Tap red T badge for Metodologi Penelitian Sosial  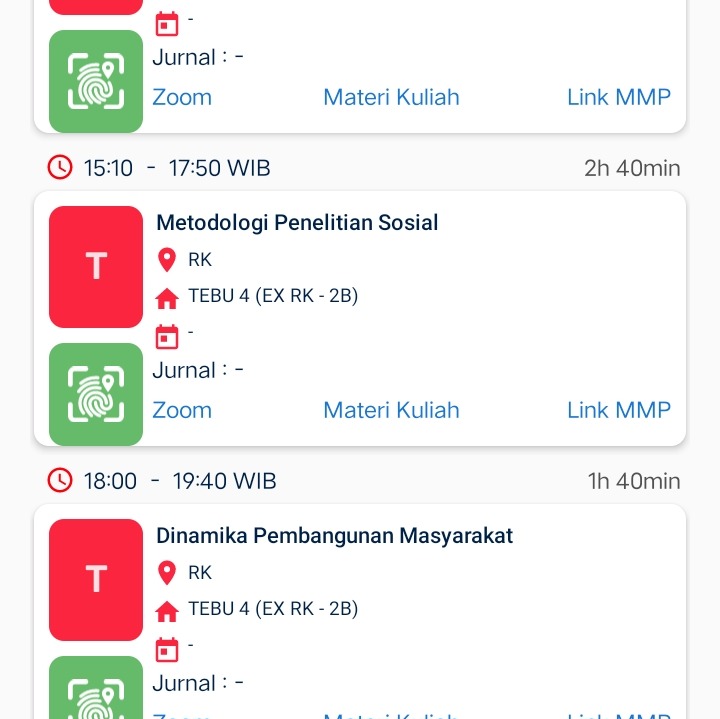(x=96, y=267)
